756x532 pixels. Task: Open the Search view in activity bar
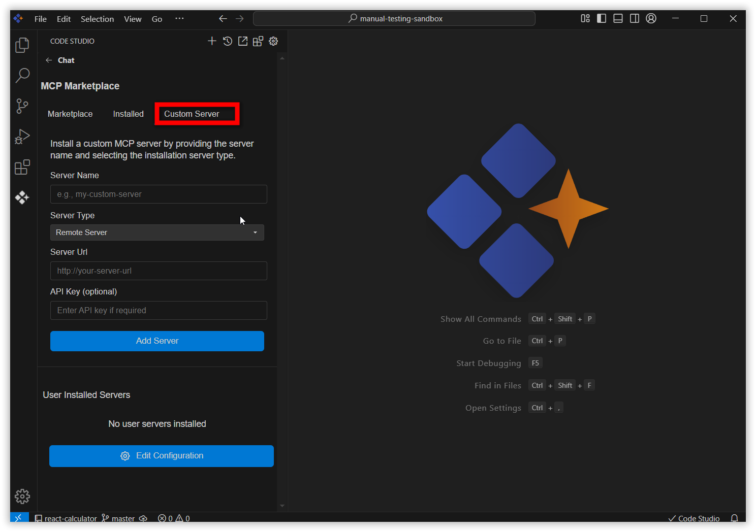pos(22,76)
